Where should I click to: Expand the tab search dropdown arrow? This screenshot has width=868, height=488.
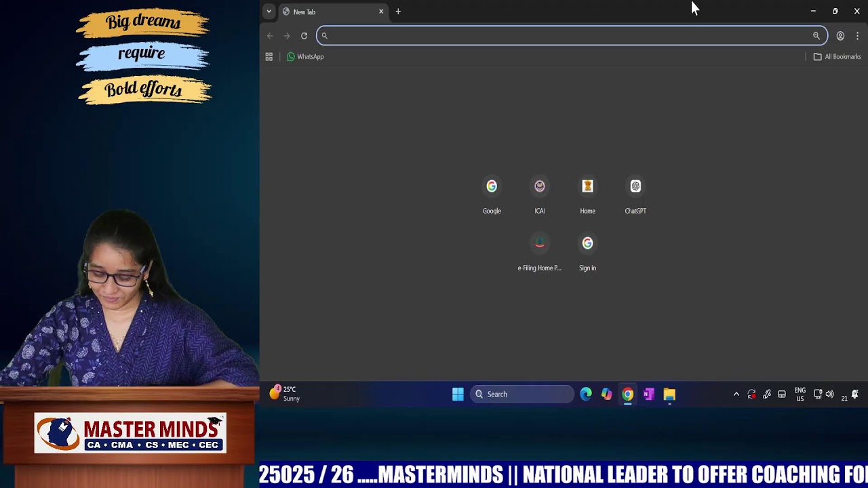(269, 12)
